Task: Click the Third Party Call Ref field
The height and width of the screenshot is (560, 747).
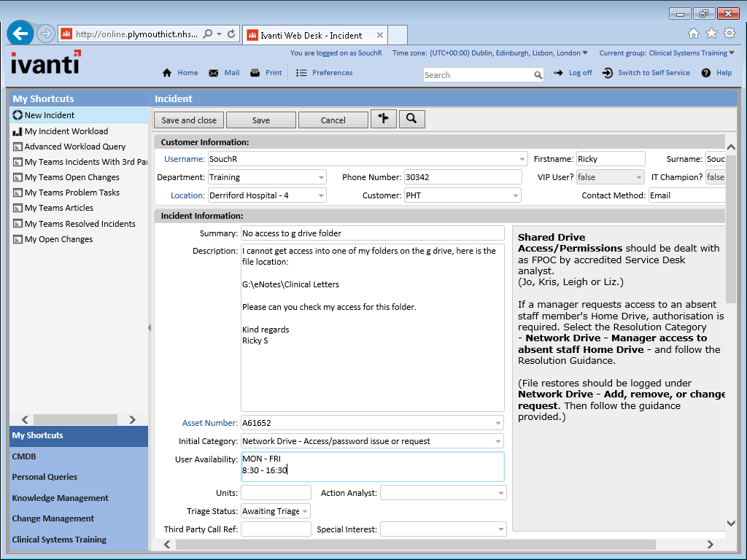Action: [276, 529]
